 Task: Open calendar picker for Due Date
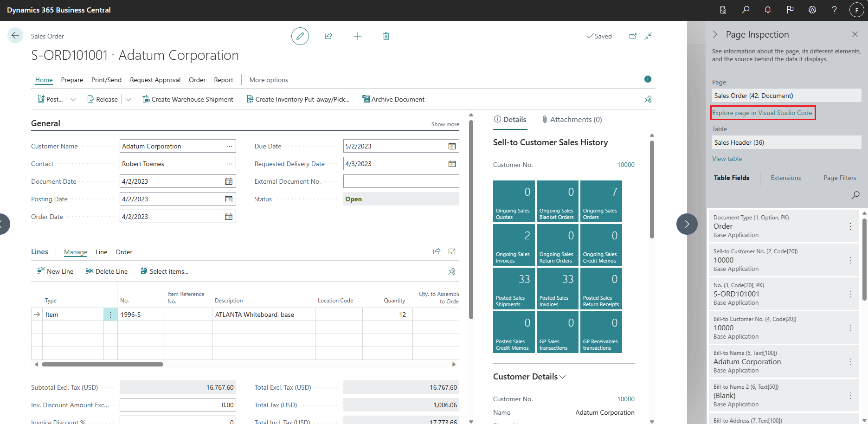click(x=452, y=146)
